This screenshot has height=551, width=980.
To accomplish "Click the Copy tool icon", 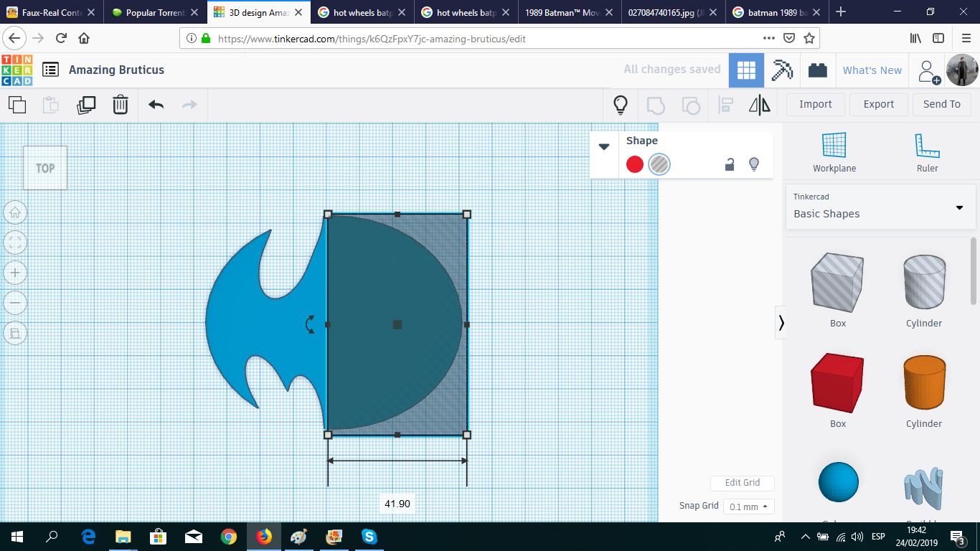I will pyautogui.click(x=17, y=105).
